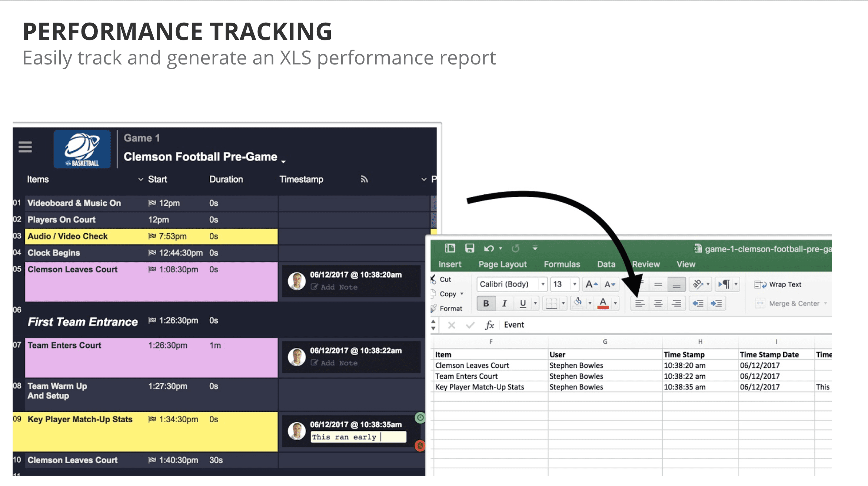Image resolution: width=868 pixels, height=486 pixels.
Task: Switch to the Data tab
Action: click(x=606, y=264)
